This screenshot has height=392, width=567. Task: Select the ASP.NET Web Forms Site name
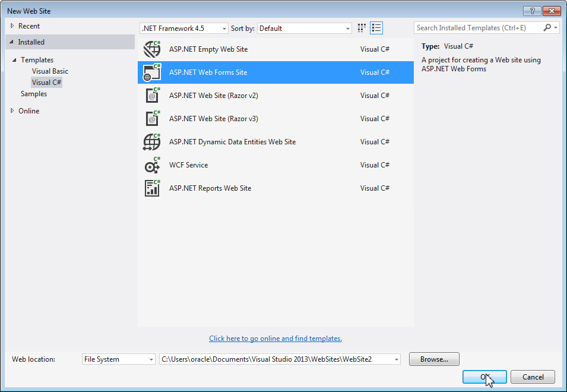(x=208, y=72)
